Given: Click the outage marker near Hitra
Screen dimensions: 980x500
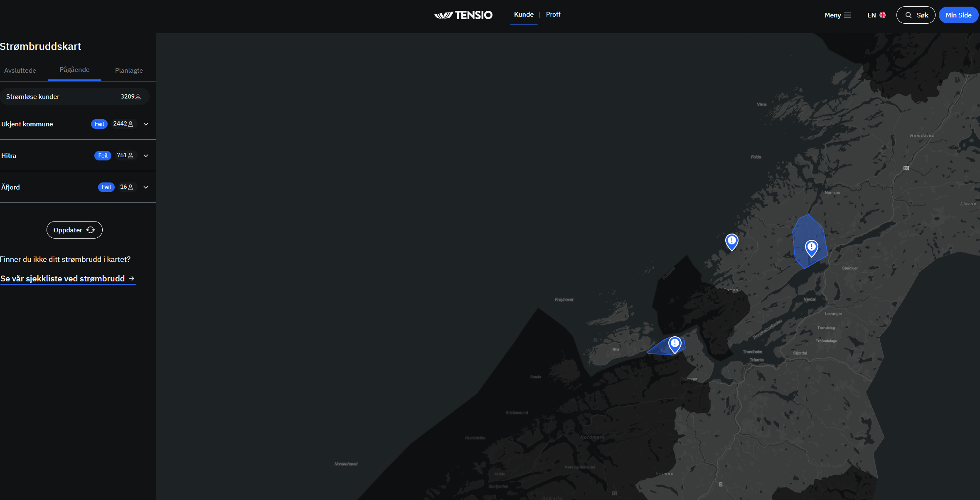Looking at the screenshot, I should click(675, 345).
